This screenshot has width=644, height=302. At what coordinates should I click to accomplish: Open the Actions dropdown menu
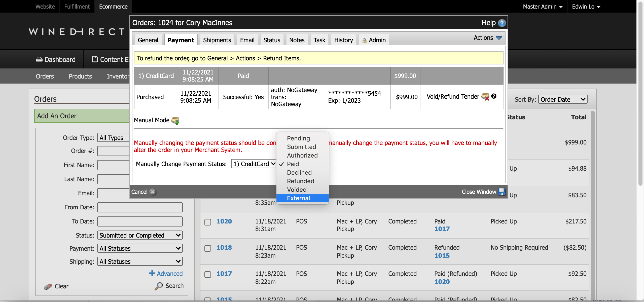[x=487, y=38]
